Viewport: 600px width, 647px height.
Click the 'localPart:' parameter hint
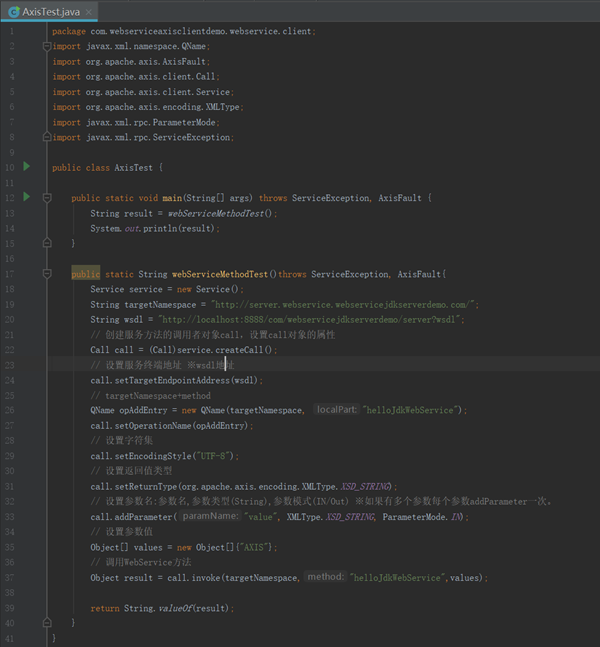click(x=336, y=410)
